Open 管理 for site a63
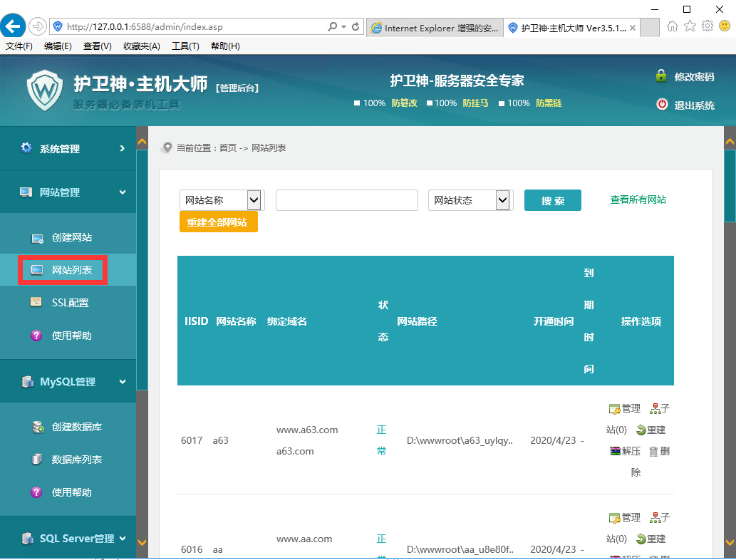This screenshot has height=560, width=736. point(625,408)
